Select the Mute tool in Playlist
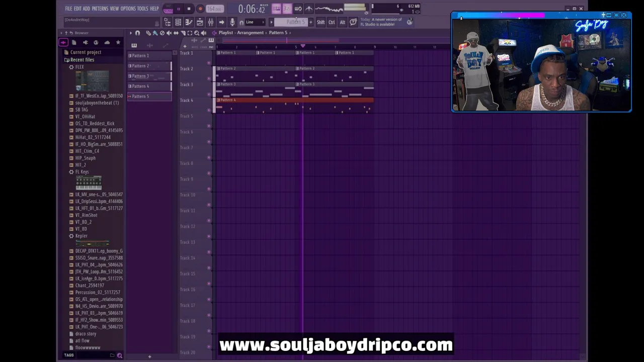Image resolution: width=644 pixels, height=362 pixels. point(169,33)
